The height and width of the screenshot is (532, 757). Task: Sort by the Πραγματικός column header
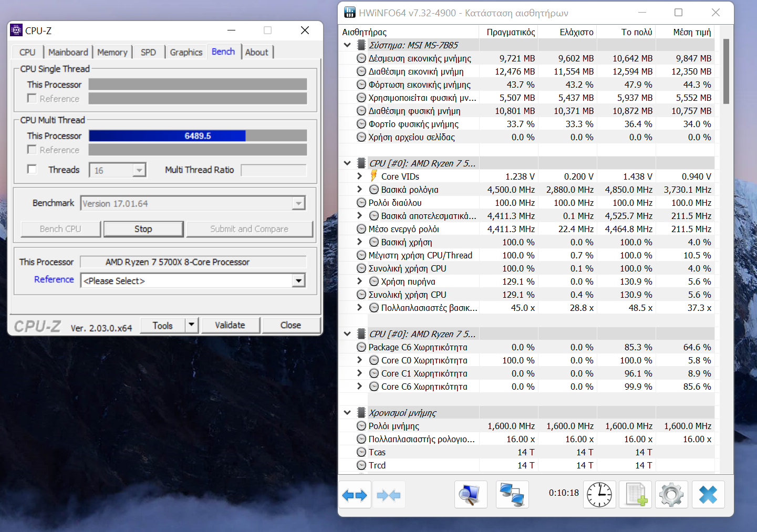tap(509, 32)
